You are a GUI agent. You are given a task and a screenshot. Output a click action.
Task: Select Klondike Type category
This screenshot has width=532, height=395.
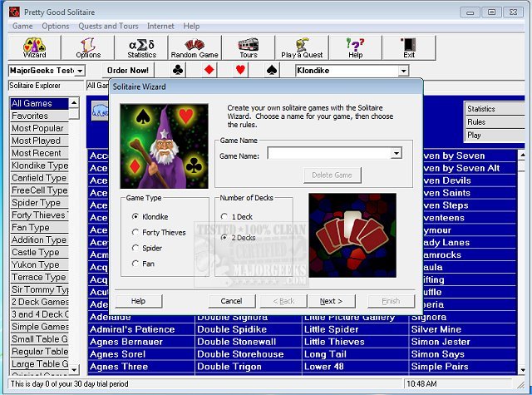pos(39,165)
